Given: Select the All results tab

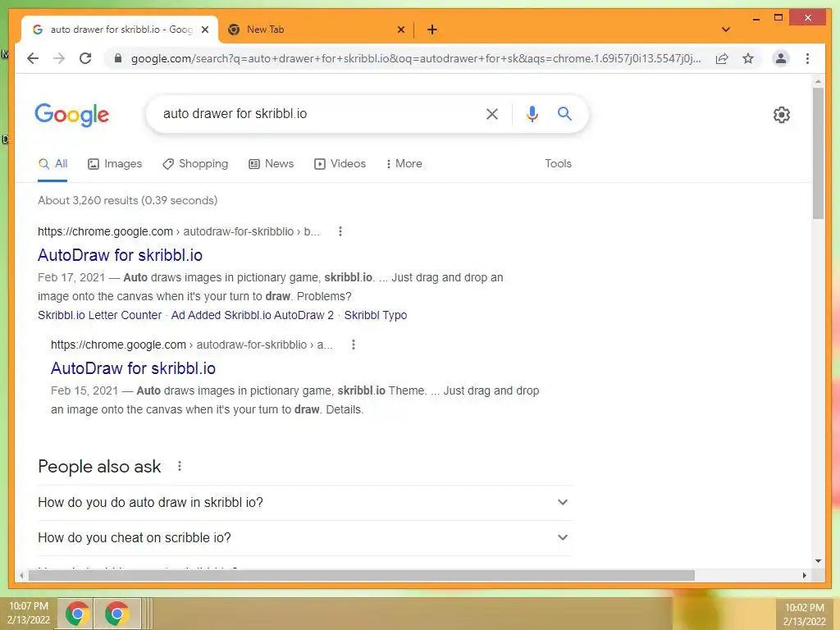Looking at the screenshot, I should coord(52,164).
